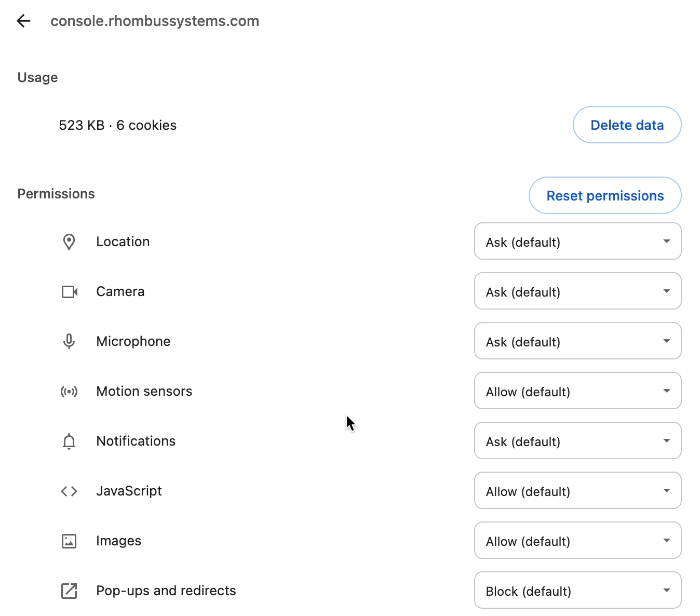
Task: Click the Permissions section heading
Action: [56, 194]
